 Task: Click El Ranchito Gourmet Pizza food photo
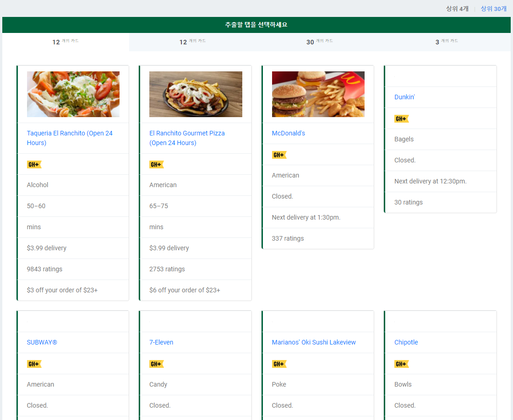click(x=196, y=94)
